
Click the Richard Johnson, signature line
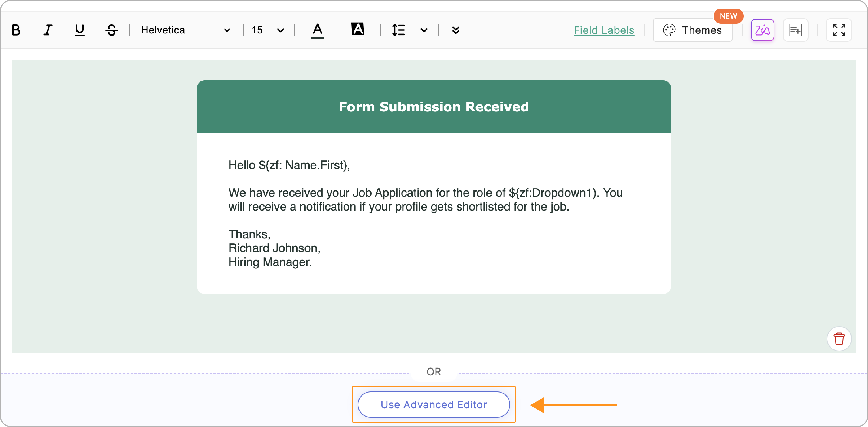[274, 248]
